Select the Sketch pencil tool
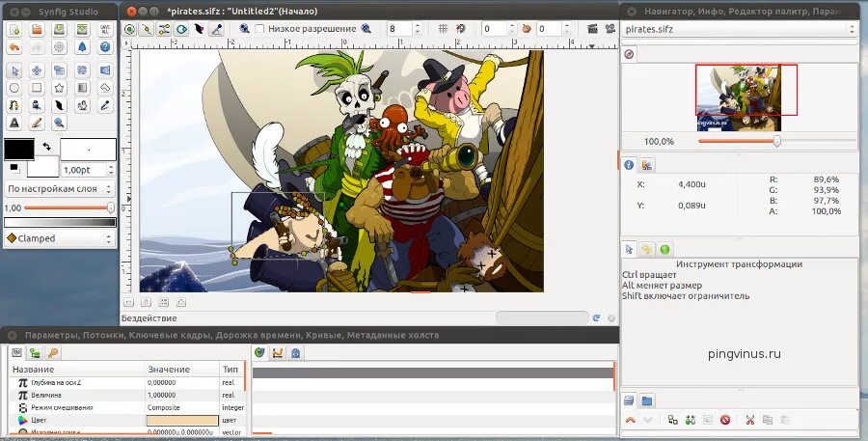The image size is (868, 441). click(x=37, y=123)
